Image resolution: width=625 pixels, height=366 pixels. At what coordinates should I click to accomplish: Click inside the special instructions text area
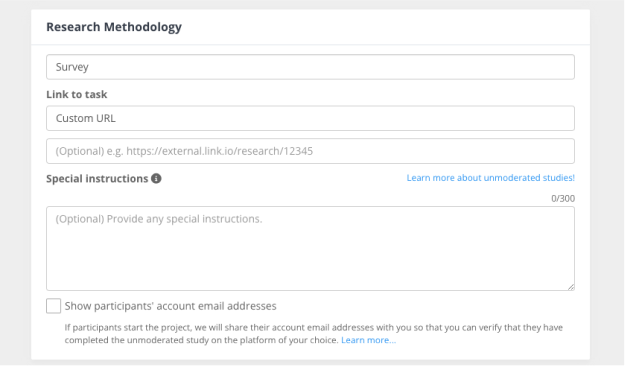click(310, 248)
